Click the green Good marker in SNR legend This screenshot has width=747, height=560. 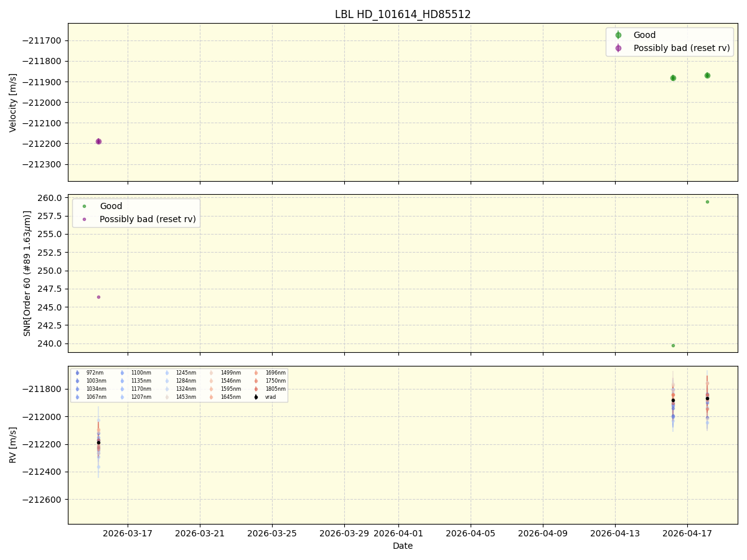coord(84,207)
